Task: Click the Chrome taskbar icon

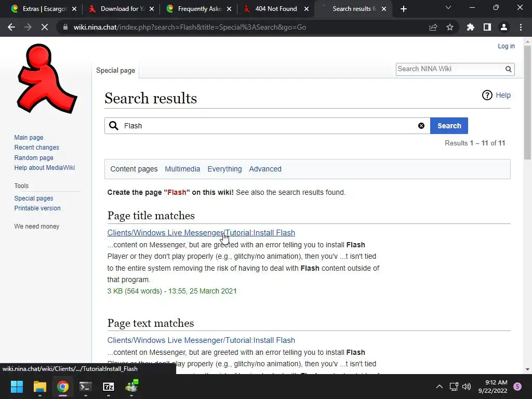Action: tap(63, 387)
